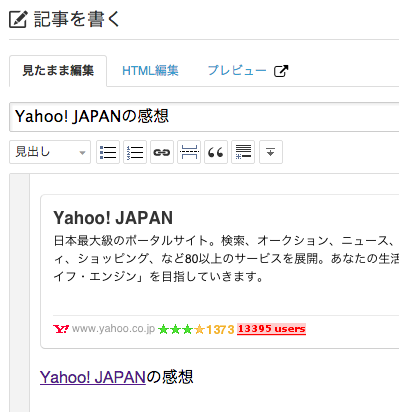The image size is (399, 412).
Task: Click the title field containing Yahoo! JAPANの感想
Action: (x=204, y=117)
